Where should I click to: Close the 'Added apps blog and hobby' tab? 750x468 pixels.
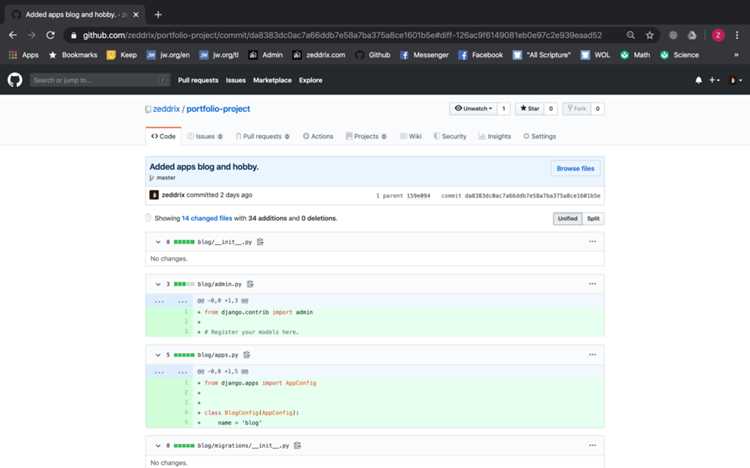click(135, 14)
